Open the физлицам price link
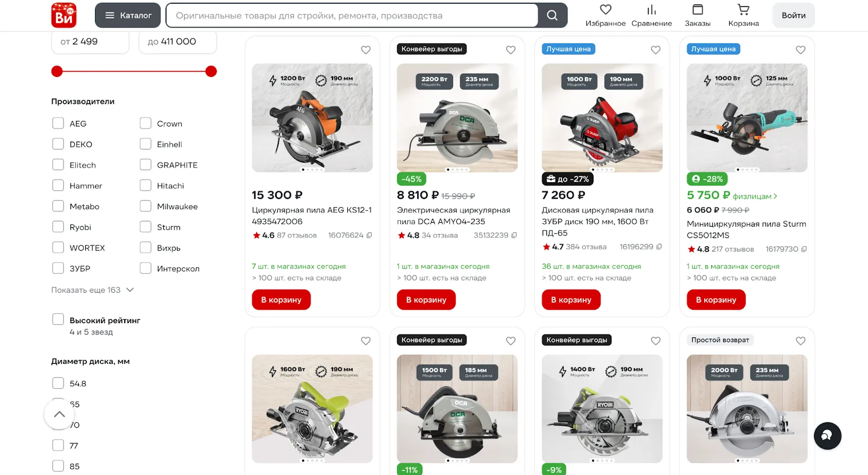This screenshot has height=475, width=868. click(x=755, y=196)
